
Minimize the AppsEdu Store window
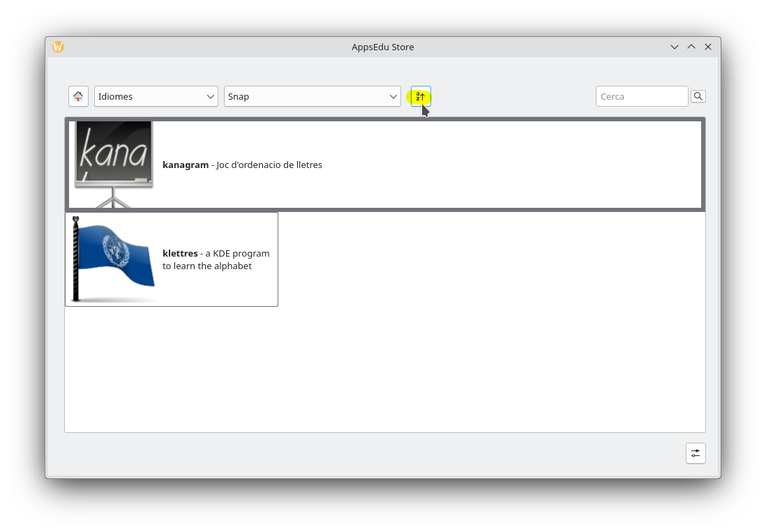[674, 47]
